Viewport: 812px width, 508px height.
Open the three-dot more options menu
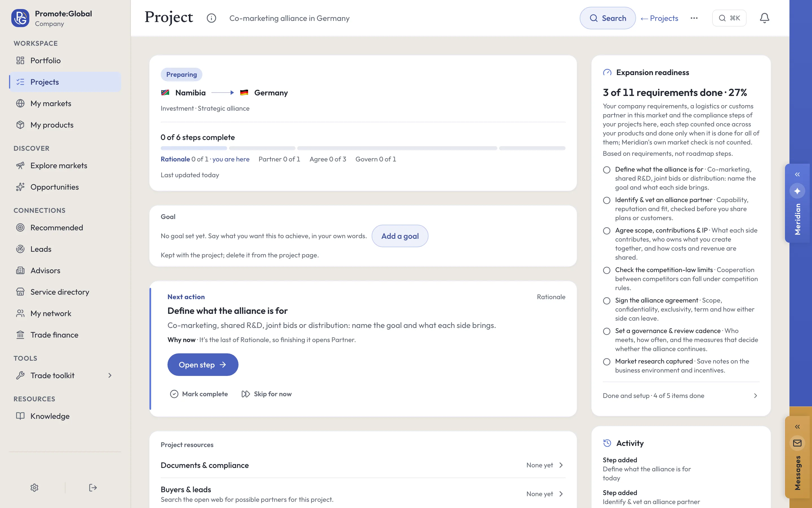click(x=694, y=18)
